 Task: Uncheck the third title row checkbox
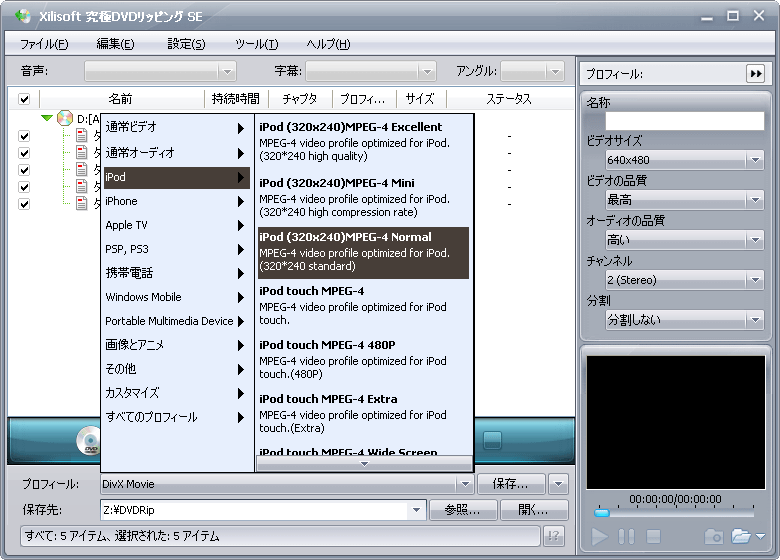click(x=24, y=170)
